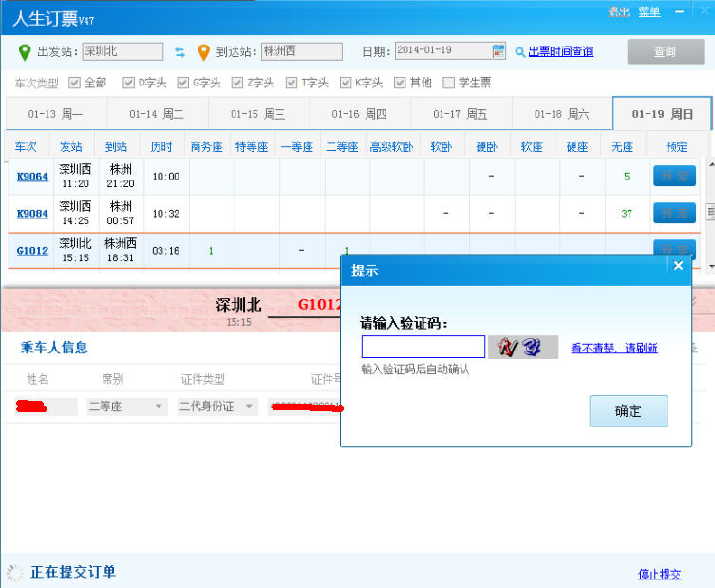The height and width of the screenshot is (588, 715).
Task: Click the 到达站 arrival station field
Action: [x=302, y=51]
